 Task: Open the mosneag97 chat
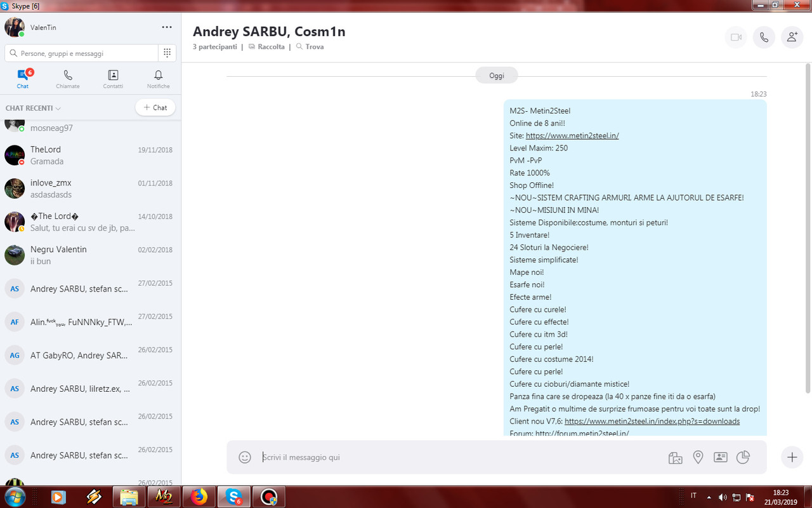pos(91,127)
